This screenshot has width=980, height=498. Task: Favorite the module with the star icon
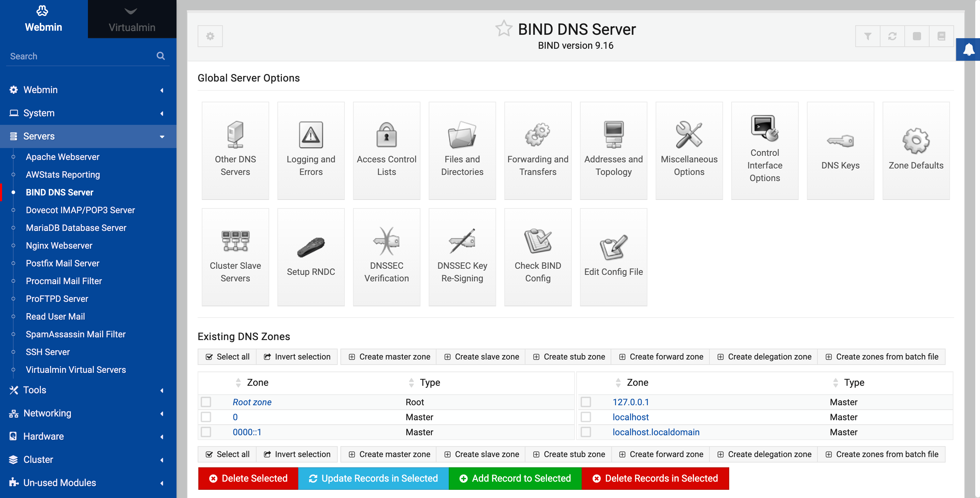point(503,29)
